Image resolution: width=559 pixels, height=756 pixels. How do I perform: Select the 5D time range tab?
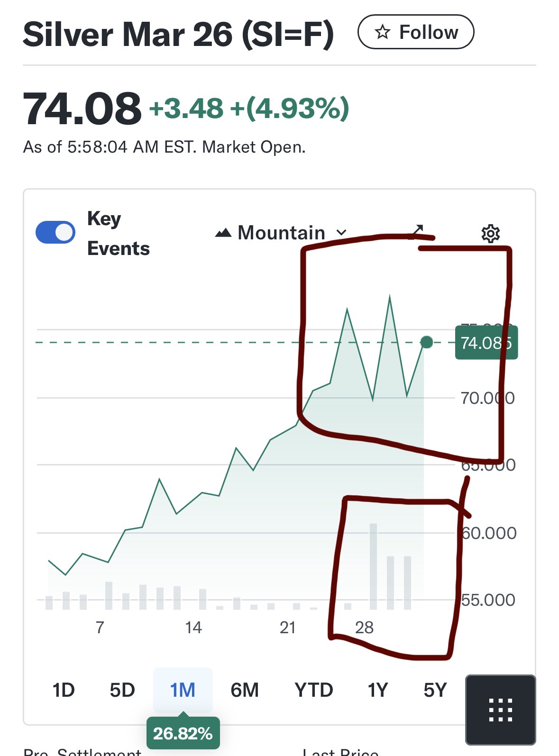[x=122, y=690]
